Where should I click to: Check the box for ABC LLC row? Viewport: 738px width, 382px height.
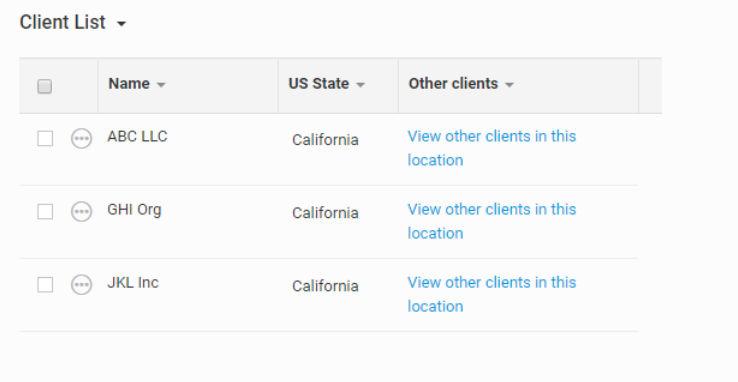(45, 139)
